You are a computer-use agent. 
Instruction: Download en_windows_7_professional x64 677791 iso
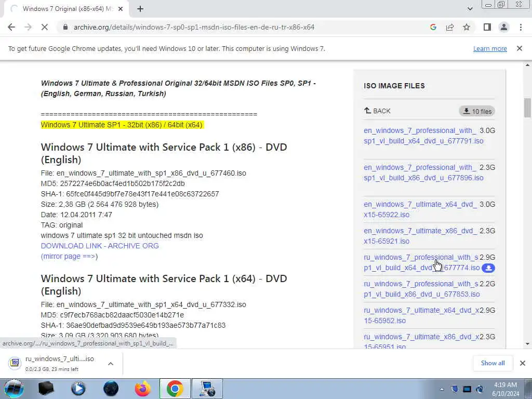point(423,136)
